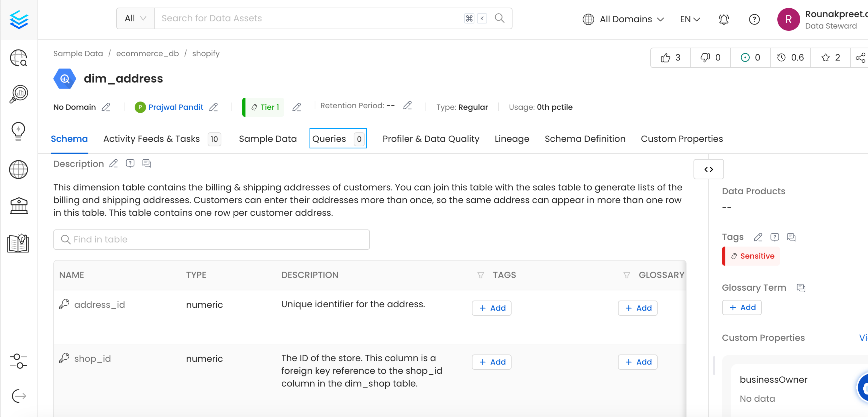Open the EN language dropdown
Viewport: 868px width, 417px height.
tap(689, 19)
